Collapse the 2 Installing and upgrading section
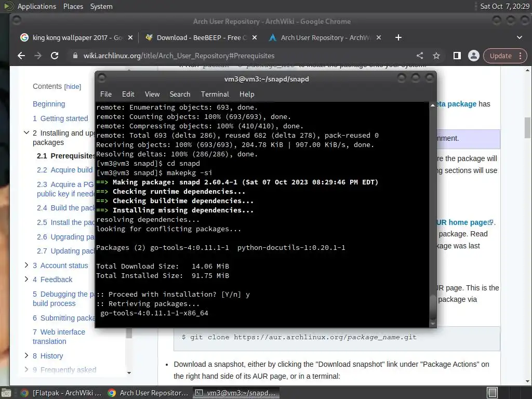This screenshot has height=399, width=532. (26, 132)
